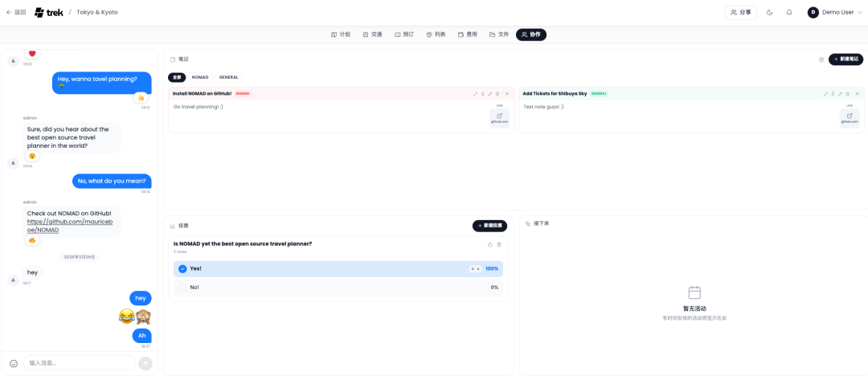Image resolution: width=868 pixels, height=376 pixels.
Task: Click the 暂无活动 calendar icon
Action: click(694, 292)
